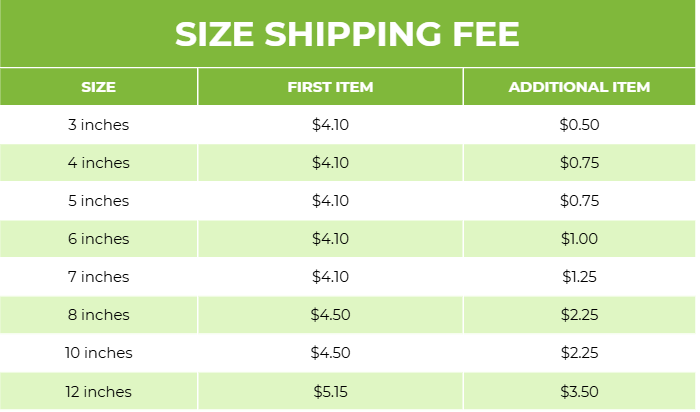
Task: Select the FIRST ITEM column header
Action: 330,87
